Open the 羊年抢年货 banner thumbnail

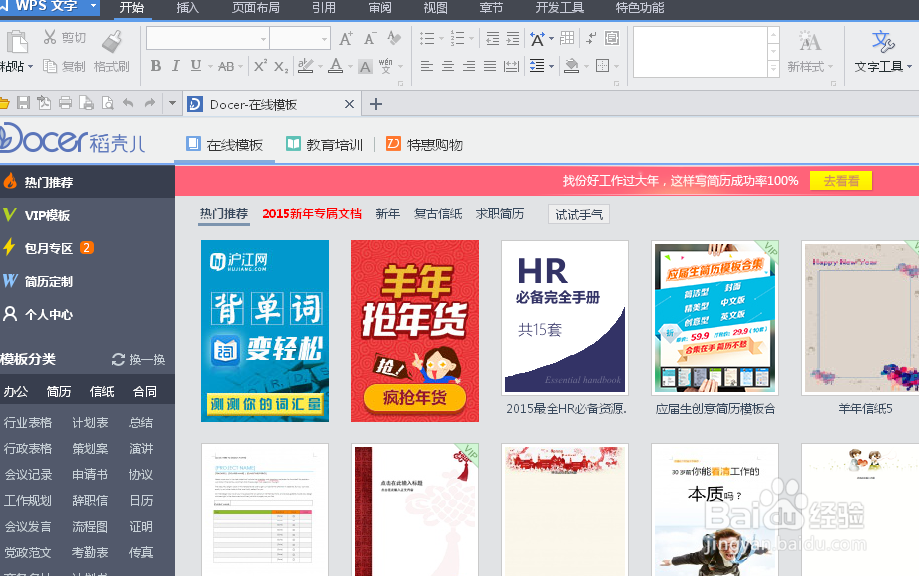pyautogui.click(x=415, y=331)
